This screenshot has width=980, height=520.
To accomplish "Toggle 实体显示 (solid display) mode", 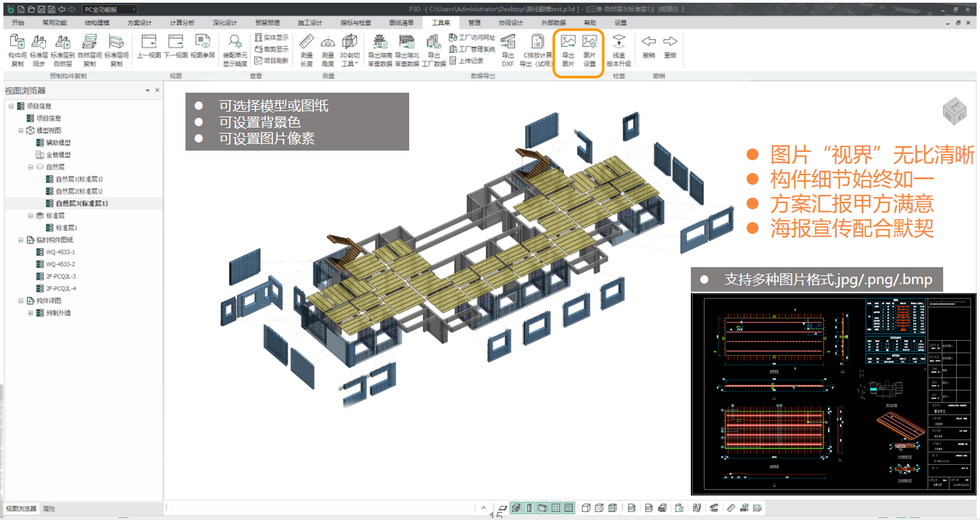I will (271, 37).
